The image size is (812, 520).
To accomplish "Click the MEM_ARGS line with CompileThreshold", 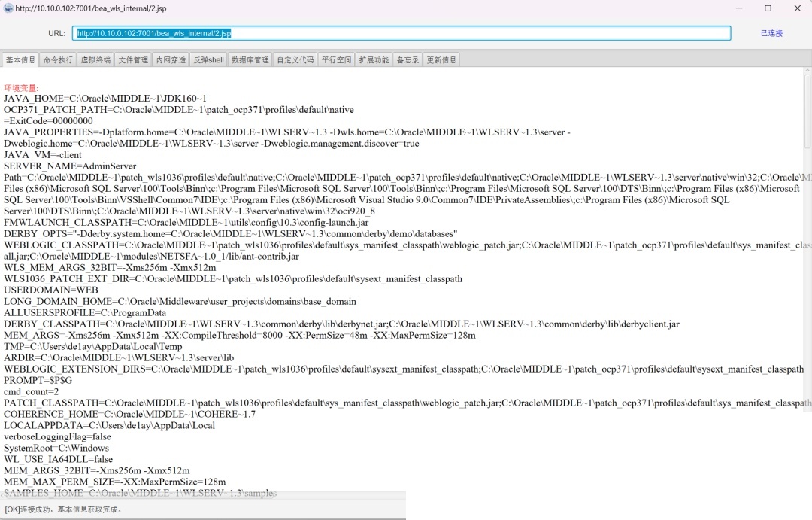I will tap(240, 336).
